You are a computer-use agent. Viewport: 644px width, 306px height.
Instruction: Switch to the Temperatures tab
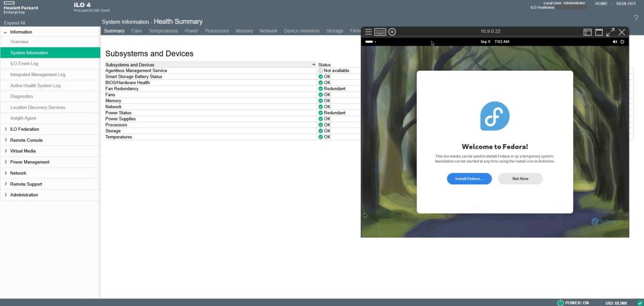click(x=163, y=31)
